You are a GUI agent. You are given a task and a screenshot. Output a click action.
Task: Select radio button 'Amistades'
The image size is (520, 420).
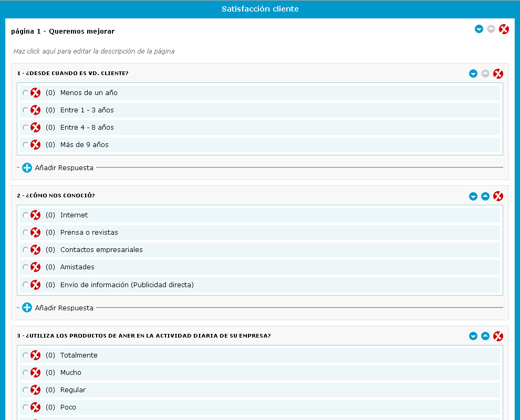tap(25, 267)
